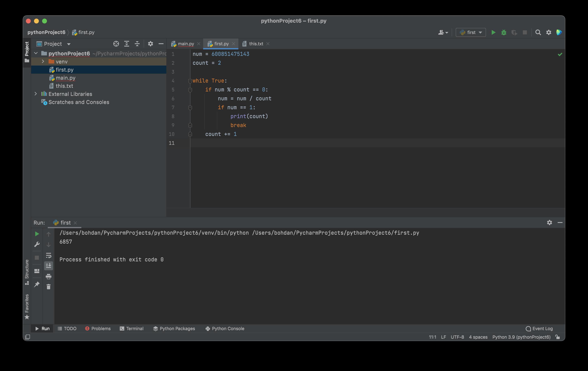The image size is (588, 371).
Task: Expand External Libraries node
Action: point(36,94)
